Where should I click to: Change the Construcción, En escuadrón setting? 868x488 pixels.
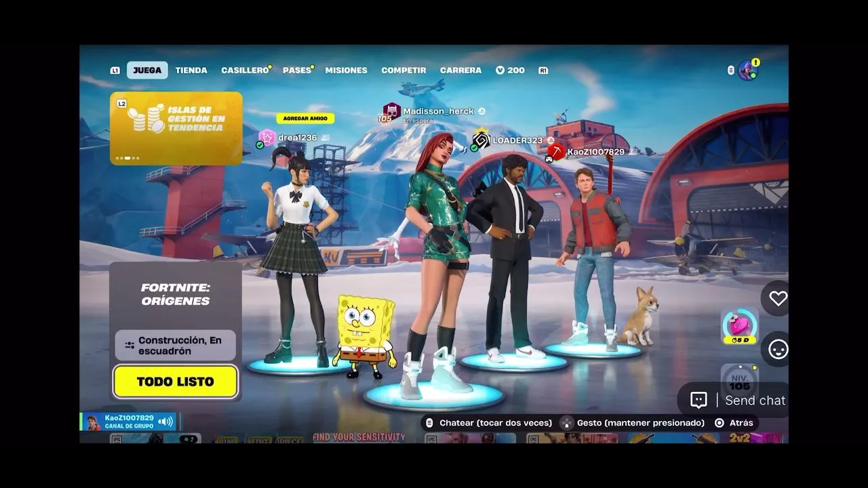click(x=176, y=346)
